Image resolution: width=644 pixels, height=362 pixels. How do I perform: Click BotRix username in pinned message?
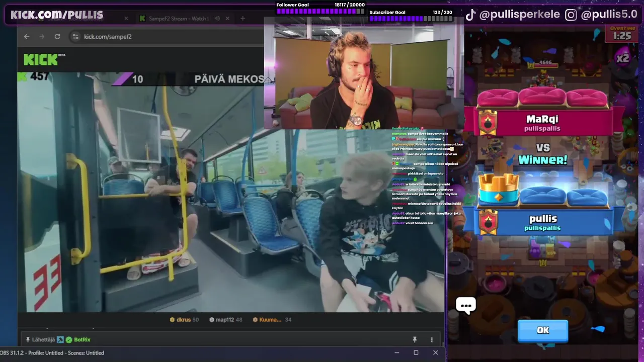tap(82, 340)
